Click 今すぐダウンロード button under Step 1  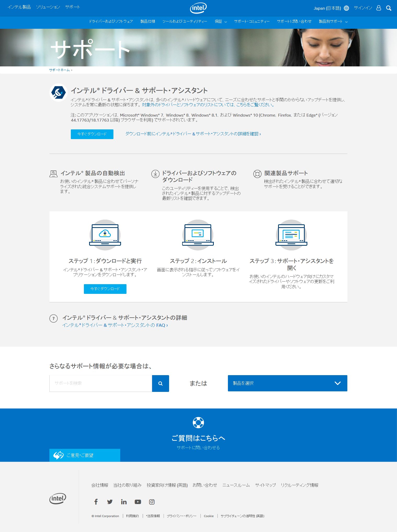(105, 289)
